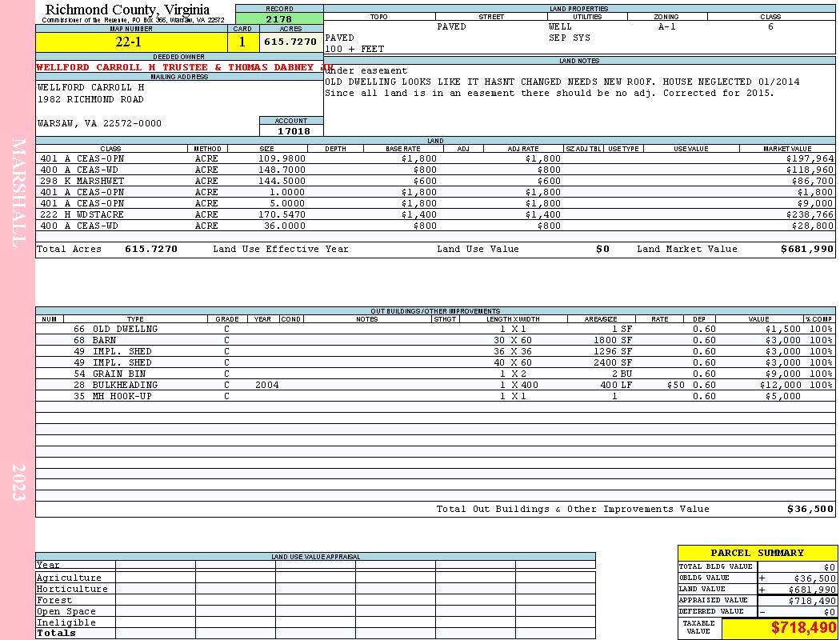Click the class value 6 under Land Properties

pyautogui.click(x=770, y=26)
